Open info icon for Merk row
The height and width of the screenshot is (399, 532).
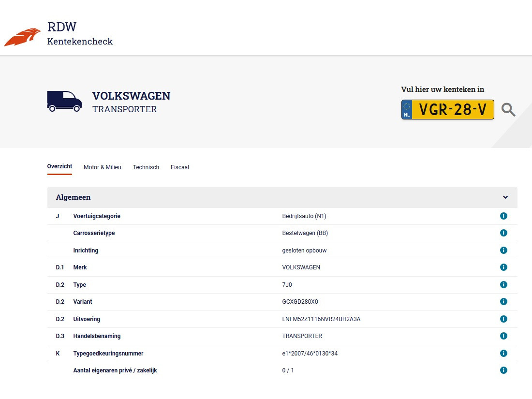pos(503,267)
